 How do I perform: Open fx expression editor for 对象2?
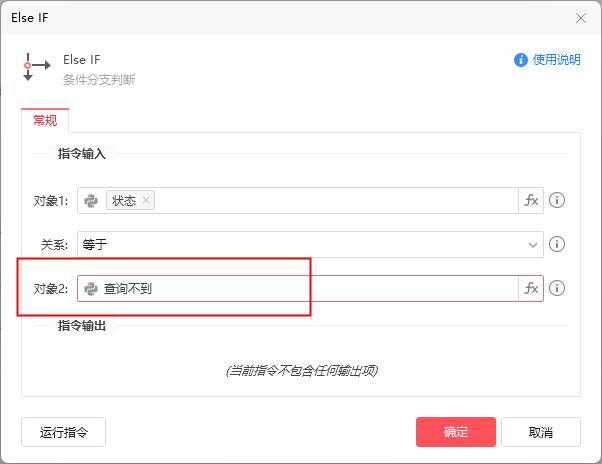tap(531, 288)
